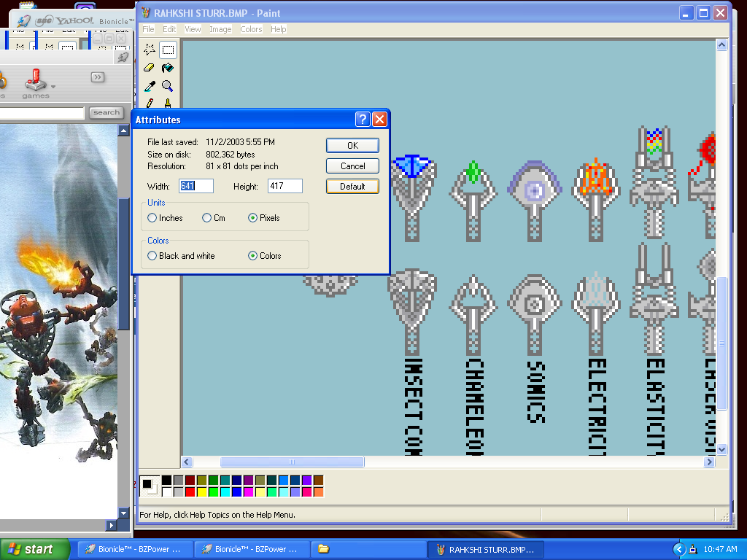Open the View menu

193,29
